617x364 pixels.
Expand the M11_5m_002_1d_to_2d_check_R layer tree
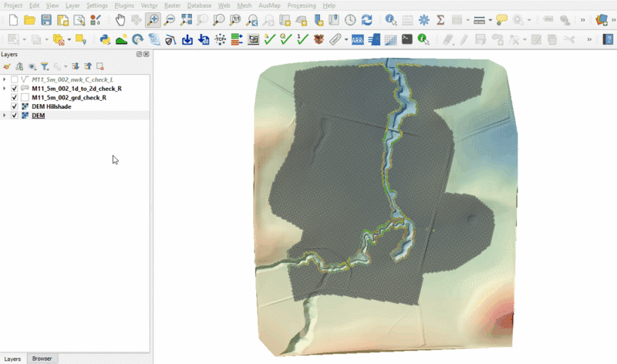click(5, 89)
